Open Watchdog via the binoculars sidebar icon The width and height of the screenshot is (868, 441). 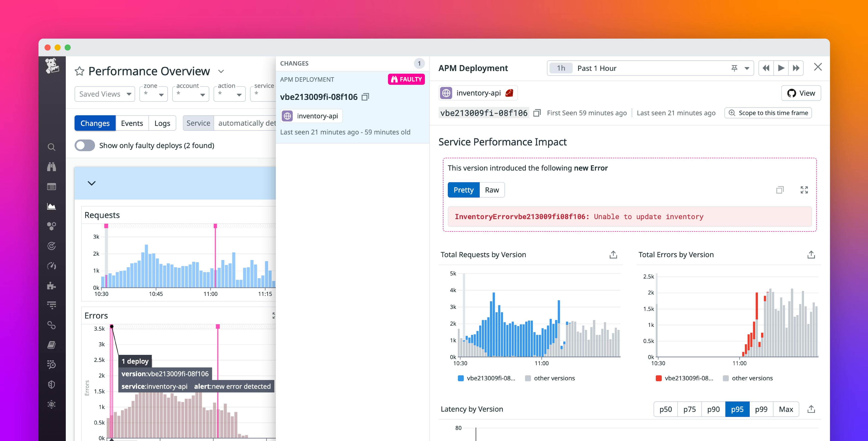pyautogui.click(x=51, y=167)
